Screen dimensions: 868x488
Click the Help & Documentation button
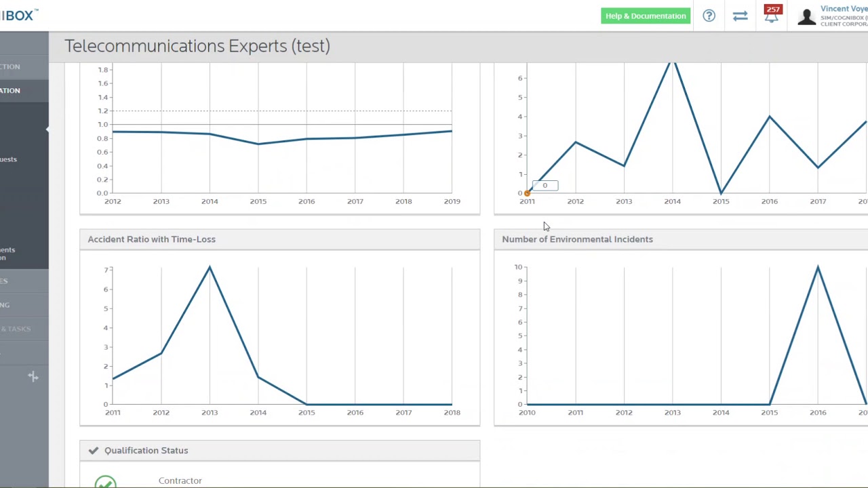click(x=646, y=16)
